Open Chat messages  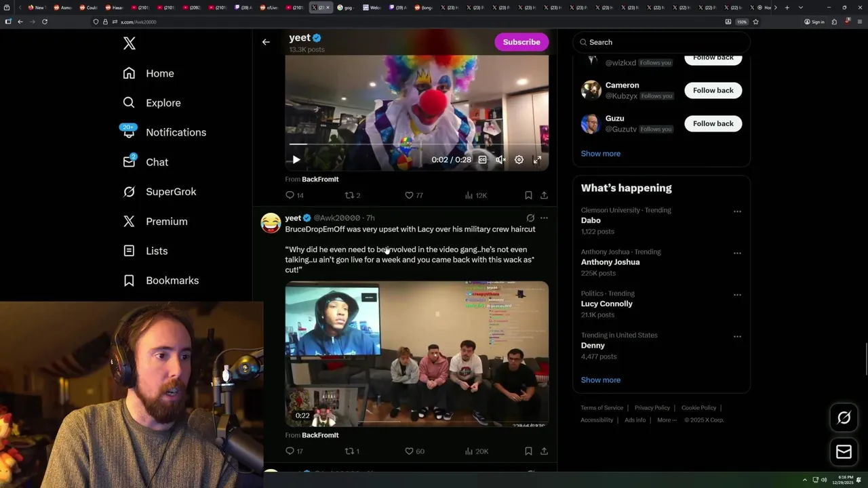[x=146, y=162]
